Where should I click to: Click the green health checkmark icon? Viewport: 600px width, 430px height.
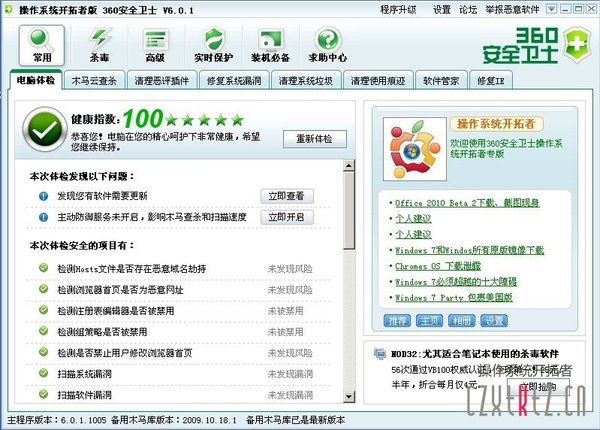click(x=45, y=129)
